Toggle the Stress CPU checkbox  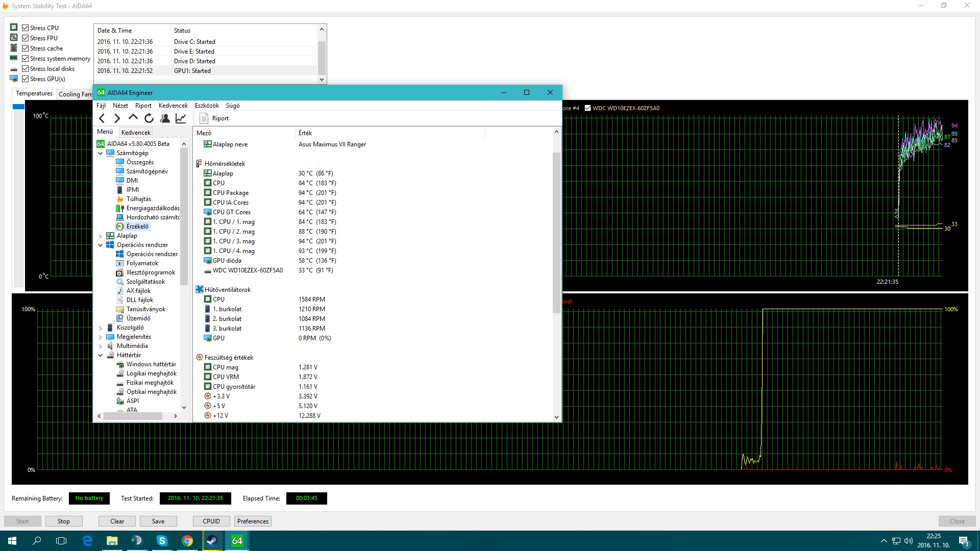click(x=25, y=28)
